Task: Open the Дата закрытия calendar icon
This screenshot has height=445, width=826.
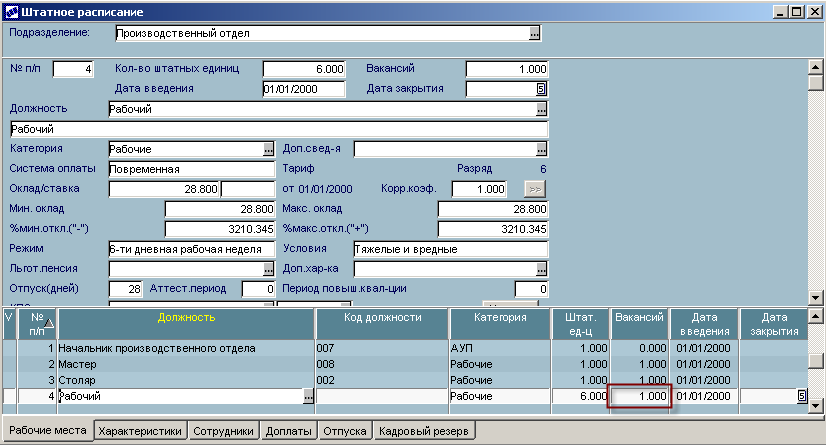Action: tap(540, 88)
